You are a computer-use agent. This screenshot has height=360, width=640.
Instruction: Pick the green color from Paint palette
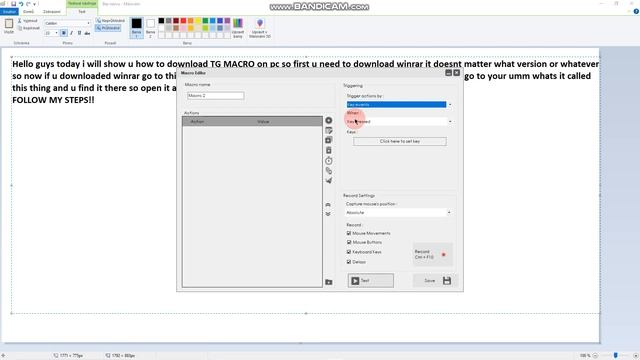(x=205, y=21)
